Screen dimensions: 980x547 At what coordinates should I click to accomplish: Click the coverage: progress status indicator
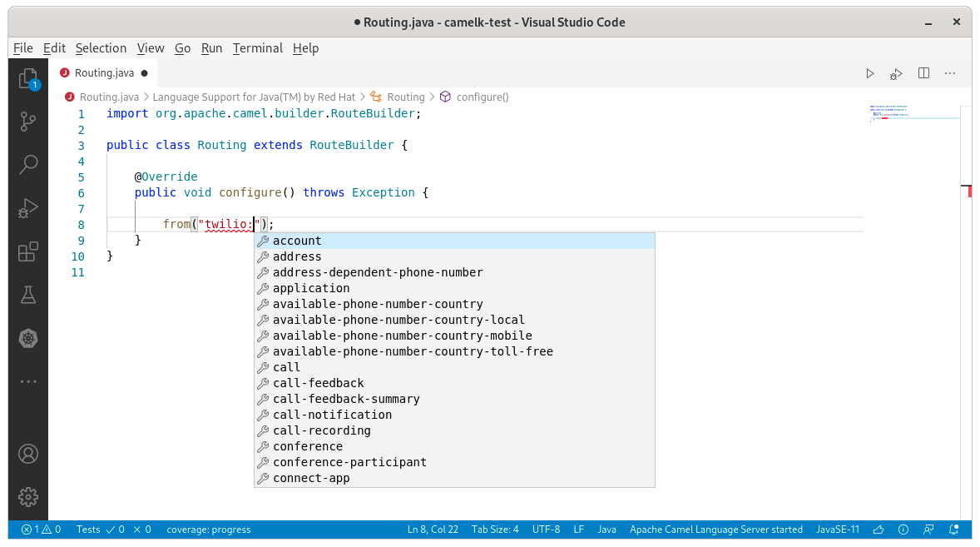pos(208,529)
